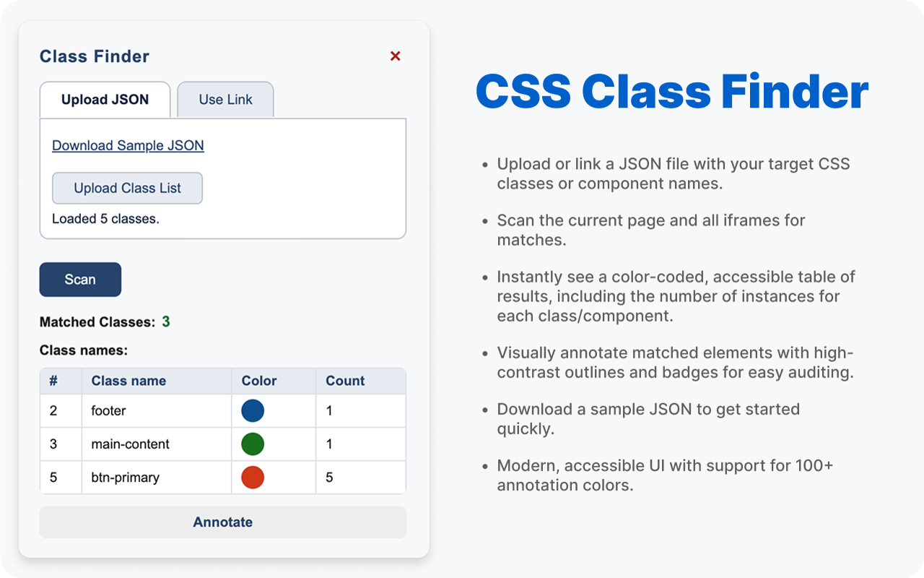The width and height of the screenshot is (924, 578).
Task: Click the Loaded 5 classes status text
Action: [x=105, y=218]
